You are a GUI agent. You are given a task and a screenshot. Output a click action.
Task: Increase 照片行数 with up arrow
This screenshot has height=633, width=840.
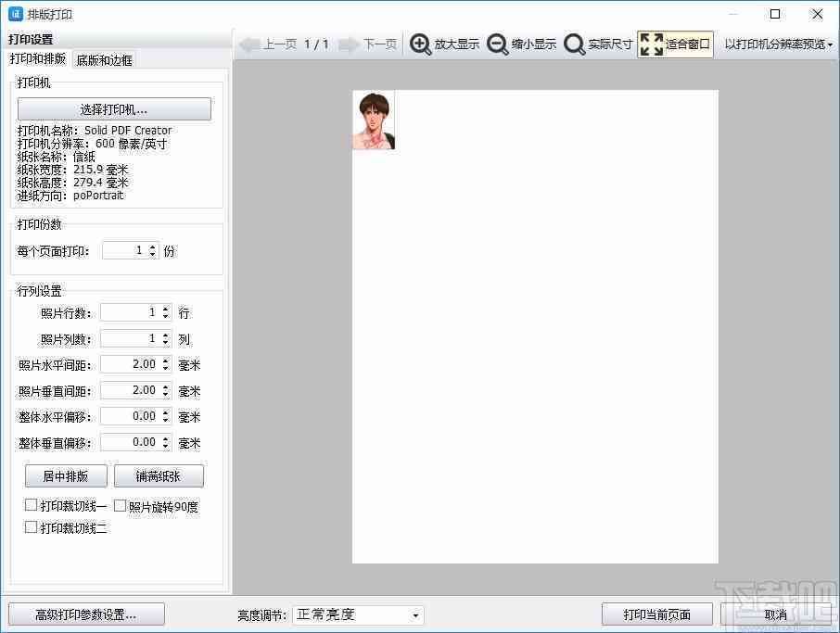click(x=166, y=309)
